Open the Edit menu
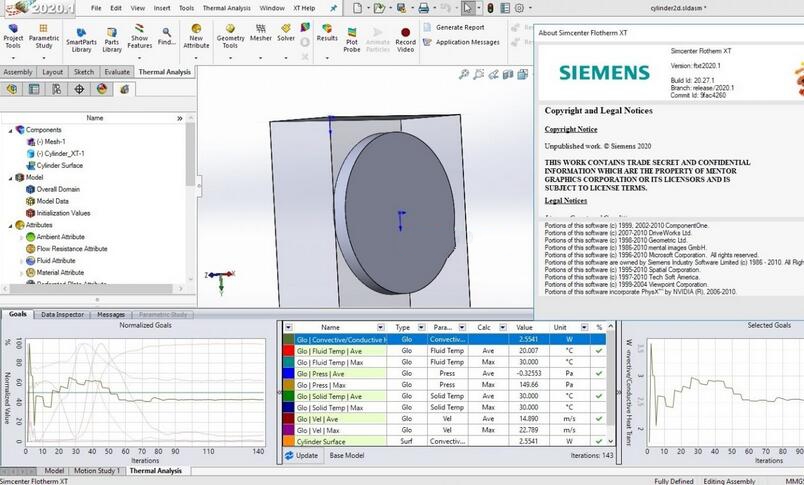Viewport: 804px width, 485px height. (116, 8)
